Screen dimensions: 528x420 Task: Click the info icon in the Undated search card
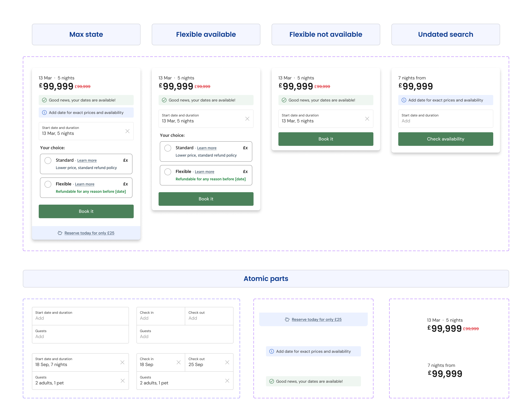coord(404,100)
